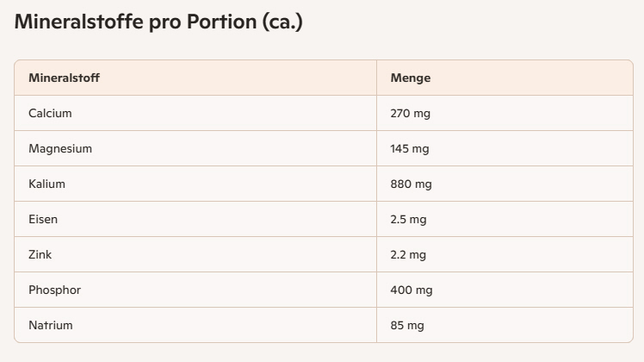The height and width of the screenshot is (362, 644).
Task: Click the word Portion in the heading
Action: (x=227, y=22)
